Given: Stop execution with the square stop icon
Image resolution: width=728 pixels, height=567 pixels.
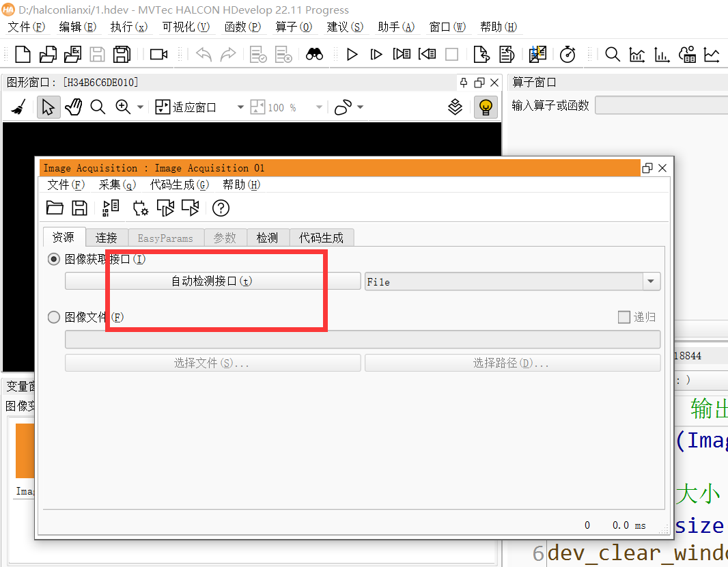Looking at the screenshot, I should pos(451,55).
